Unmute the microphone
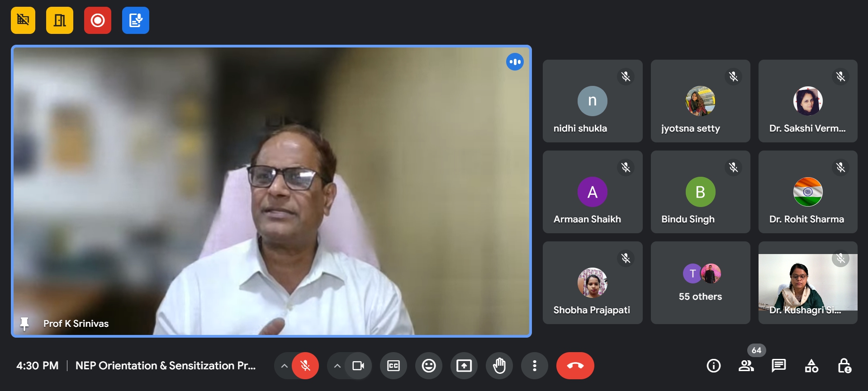Viewport: 868px width, 391px height. [305, 366]
